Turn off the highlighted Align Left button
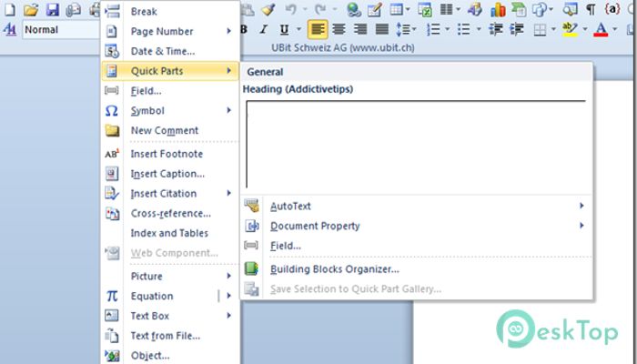The width and height of the screenshot is (637, 364). tap(318, 29)
